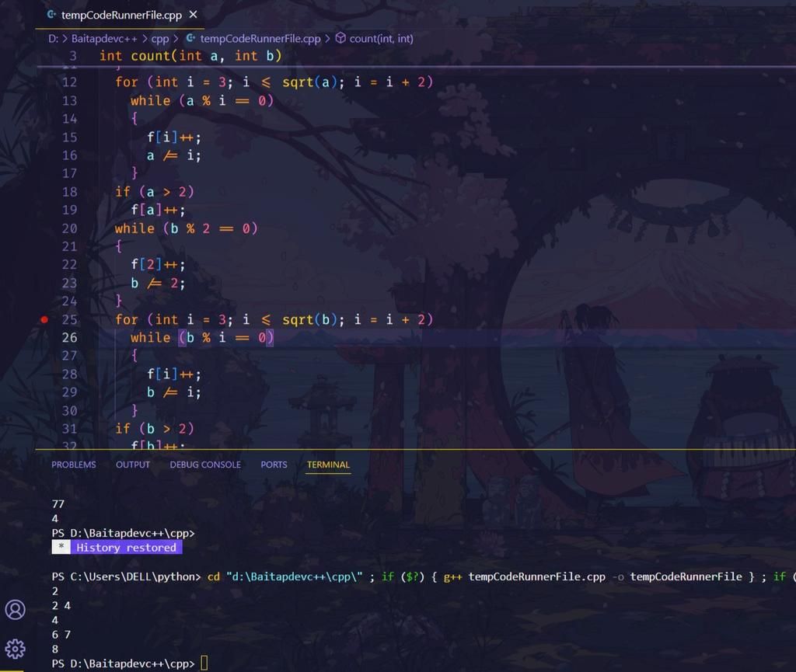
Task: Click the cube symbol icon in breadcrumbs
Action: coord(340,38)
